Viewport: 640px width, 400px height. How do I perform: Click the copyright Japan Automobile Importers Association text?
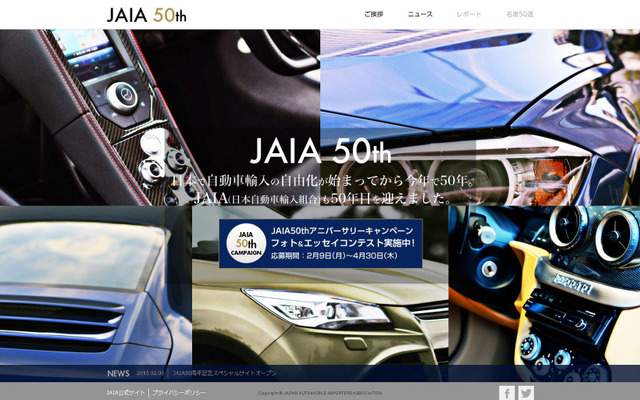tap(320, 393)
